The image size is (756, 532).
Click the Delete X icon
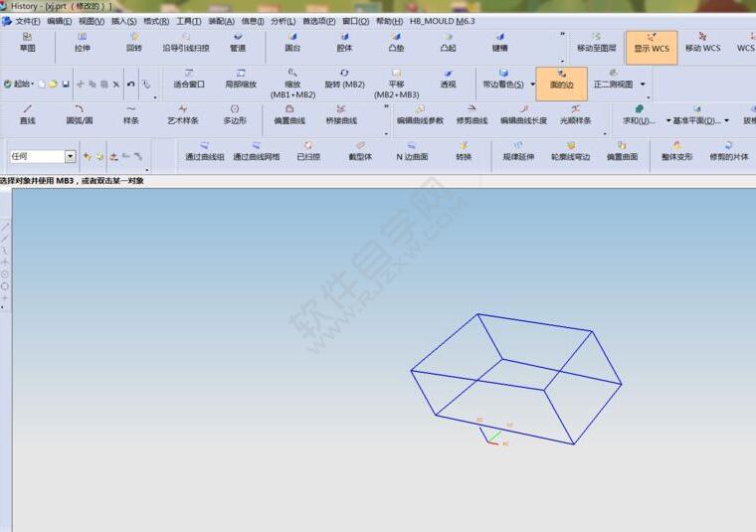tap(116, 85)
